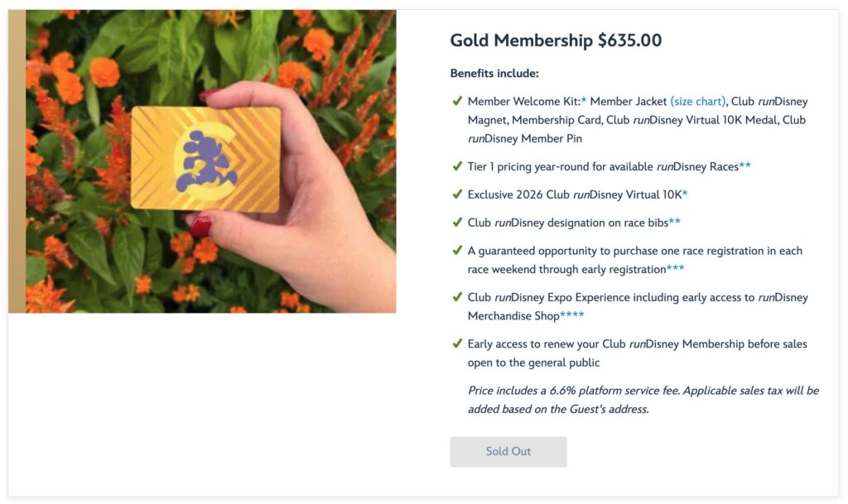Click the Gold Membership $635.00 heading
Screen dimensions: 848x504
coord(556,41)
